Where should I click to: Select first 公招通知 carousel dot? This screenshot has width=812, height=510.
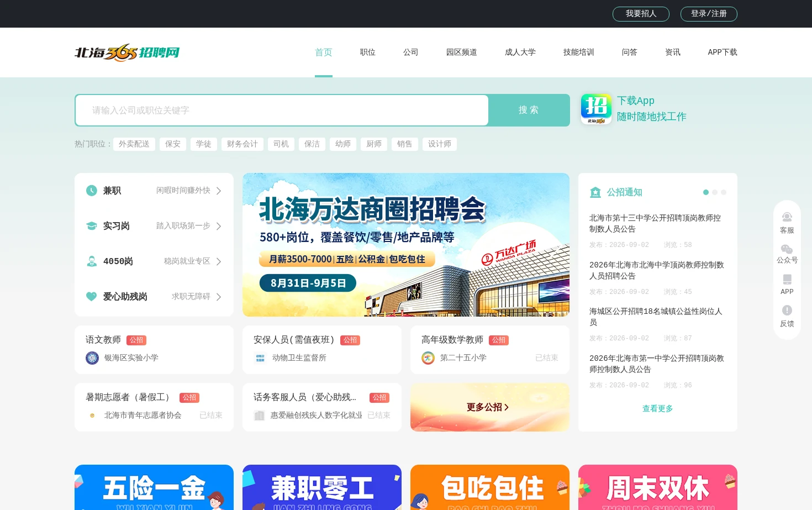(706, 192)
